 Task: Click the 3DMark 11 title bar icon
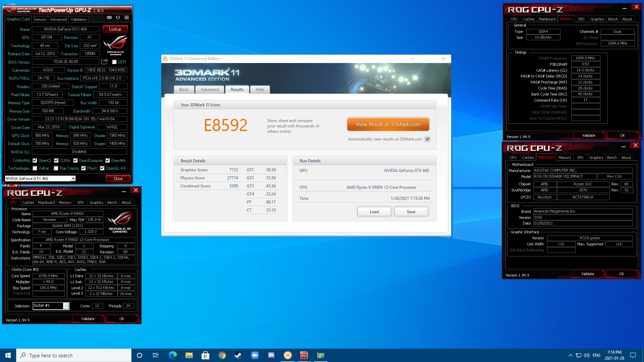pyautogui.click(x=165, y=59)
